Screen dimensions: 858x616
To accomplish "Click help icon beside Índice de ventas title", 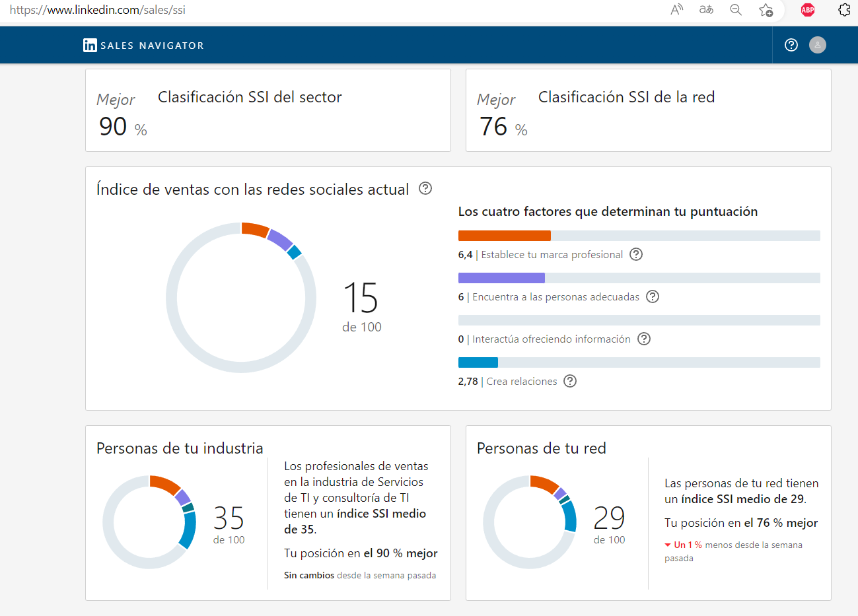I will pos(425,188).
